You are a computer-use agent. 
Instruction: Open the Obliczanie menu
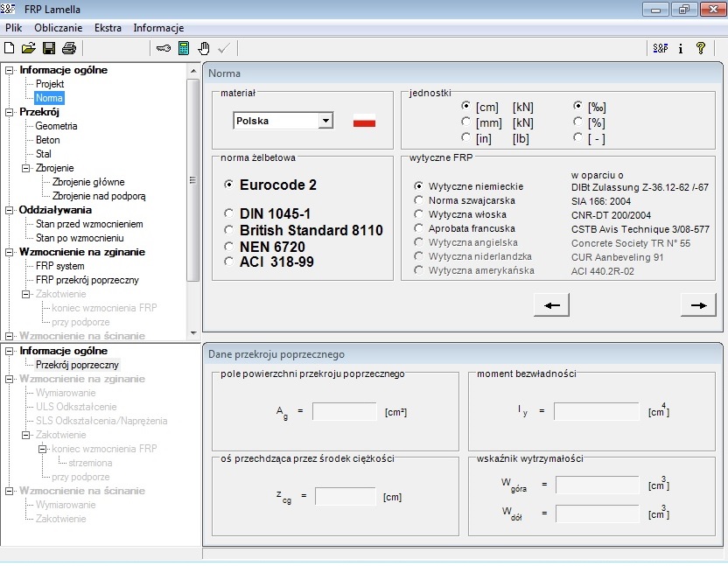[58, 28]
